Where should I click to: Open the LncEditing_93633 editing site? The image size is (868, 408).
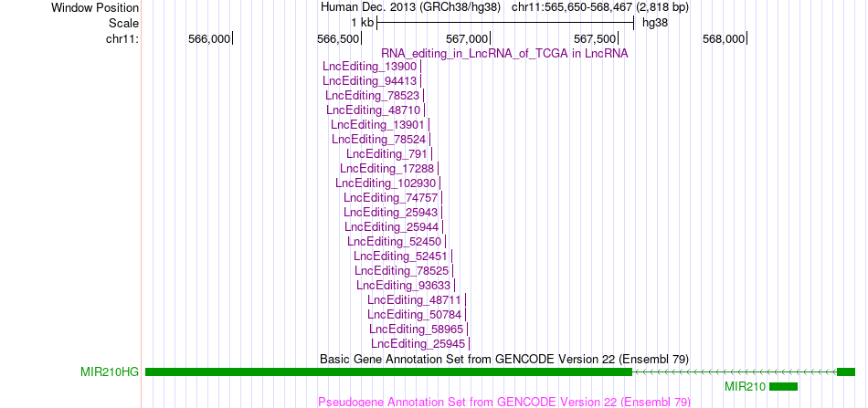(x=404, y=286)
